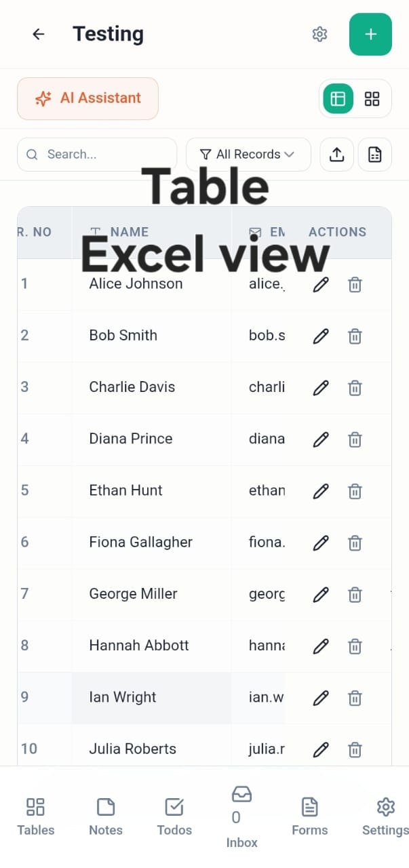Switch to table view using the grid toggle
This screenshot has width=409, height=868.
(x=337, y=98)
